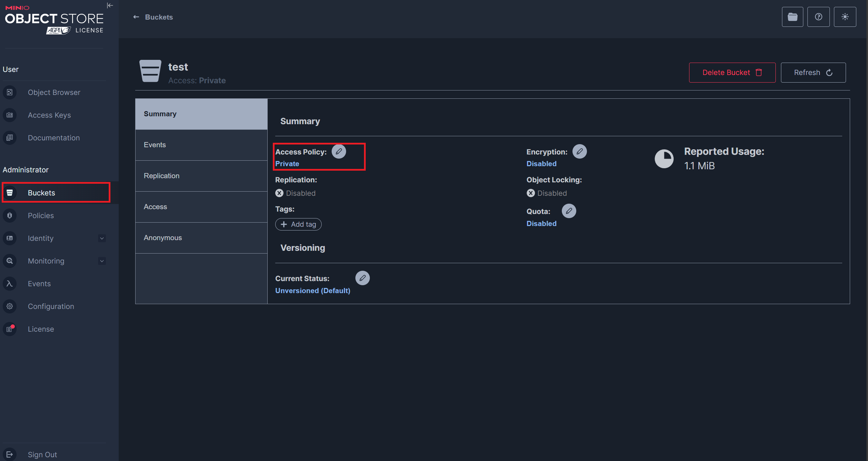Open Policies menu item
Image resolution: width=868 pixels, height=461 pixels.
[x=41, y=215]
